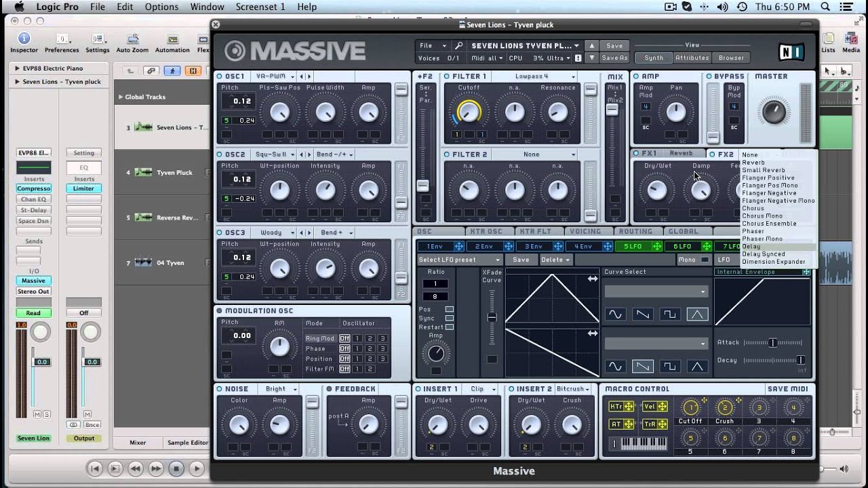Click the Mix1/Mix2 fader handle
This screenshot has height=488, width=868.
pyautogui.click(x=612, y=109)
